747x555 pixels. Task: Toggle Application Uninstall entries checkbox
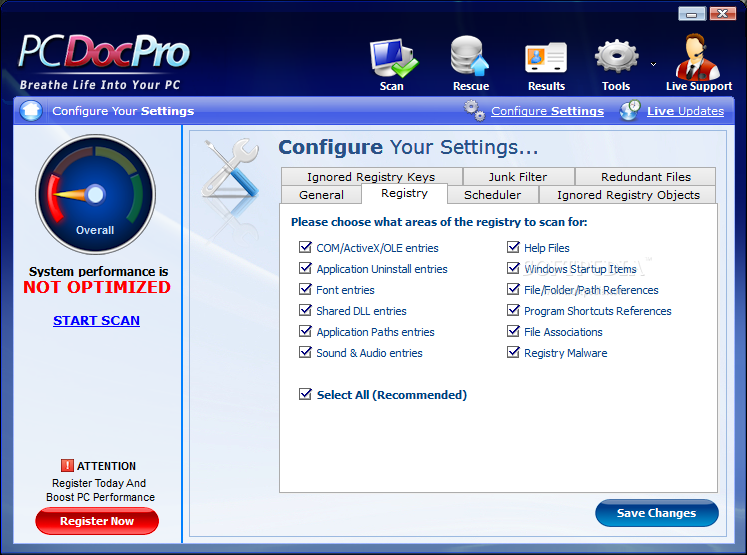pos(305,268)
